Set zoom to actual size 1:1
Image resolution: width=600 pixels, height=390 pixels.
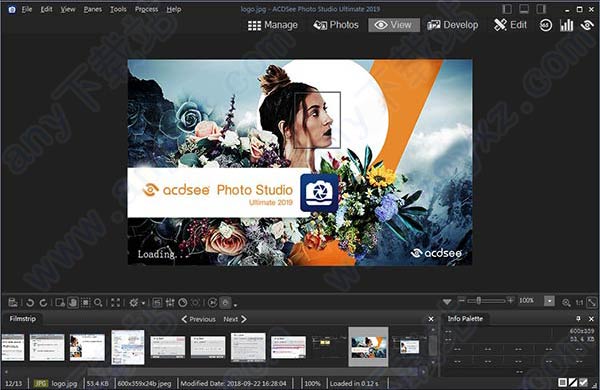pyautogui.click(x=579, y=303)
